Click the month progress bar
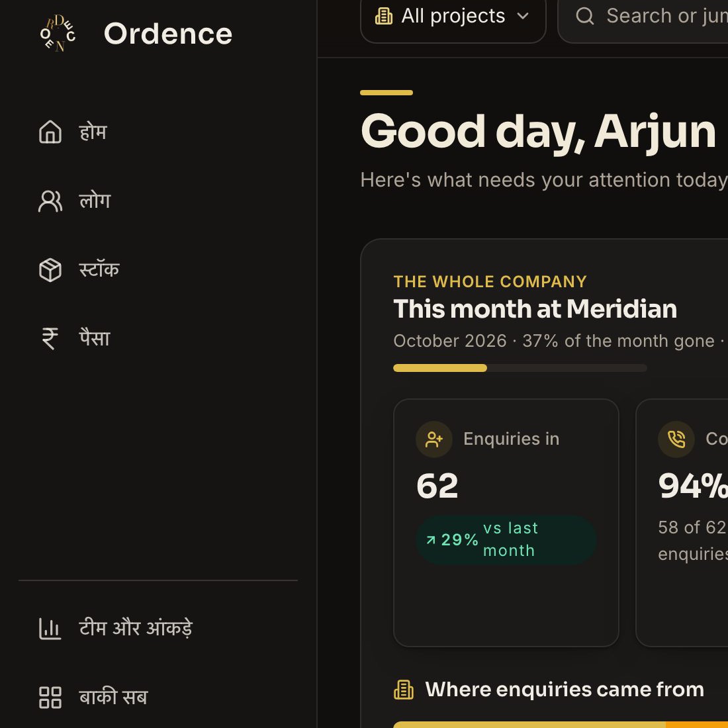 click(520, 368)
